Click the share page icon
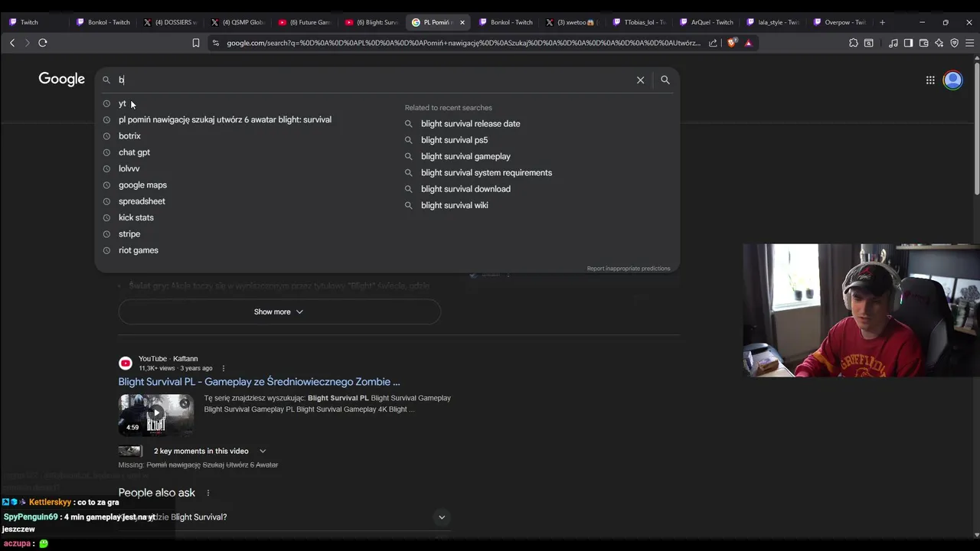Viewport: 980px width, 551px height. (713, 43)
